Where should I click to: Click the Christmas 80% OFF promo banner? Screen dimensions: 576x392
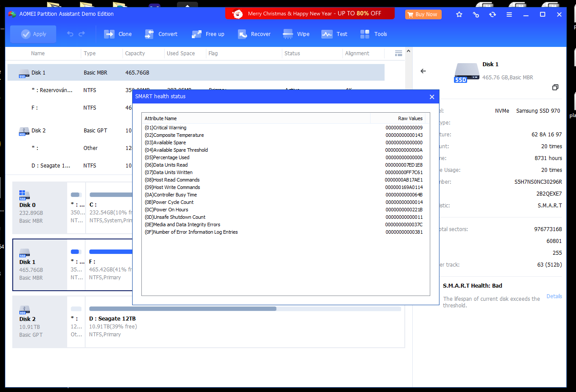pos(310,14)
